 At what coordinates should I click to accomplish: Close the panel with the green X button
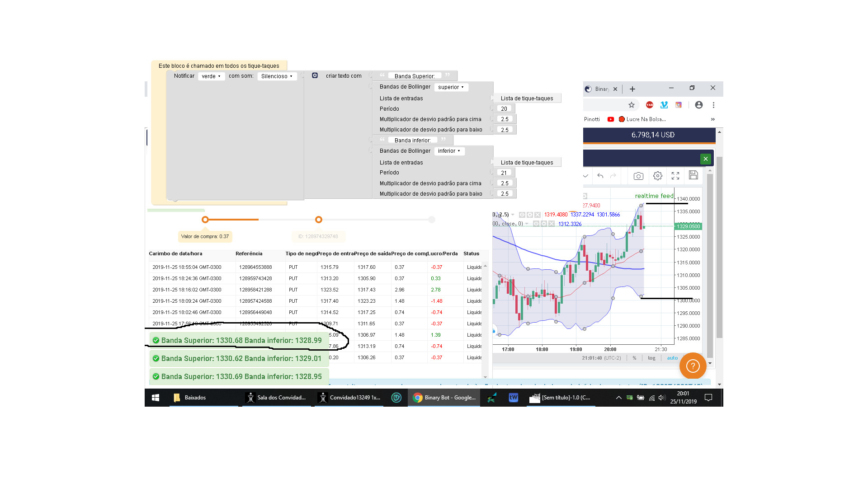click(x=705, y=159)
